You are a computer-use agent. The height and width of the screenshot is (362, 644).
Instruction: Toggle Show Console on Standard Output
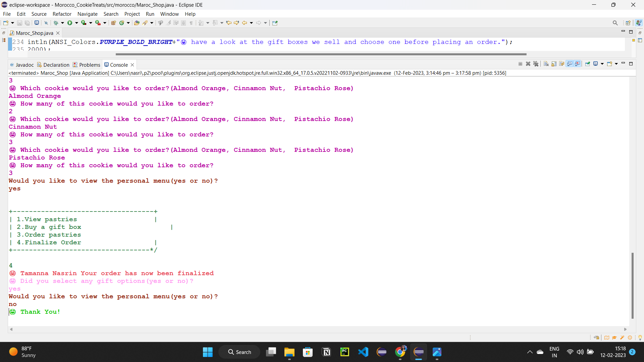(570, 64)
